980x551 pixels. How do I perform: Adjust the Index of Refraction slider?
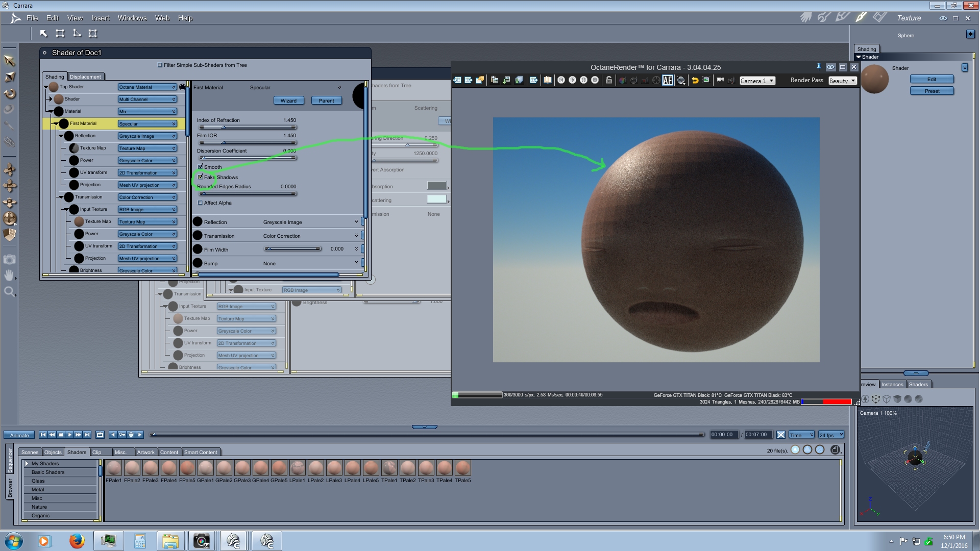click(224, 128)
